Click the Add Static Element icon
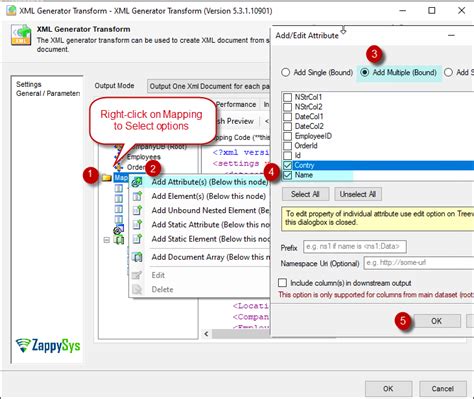The width and height of the screenshot is (474, 399). 137,239
